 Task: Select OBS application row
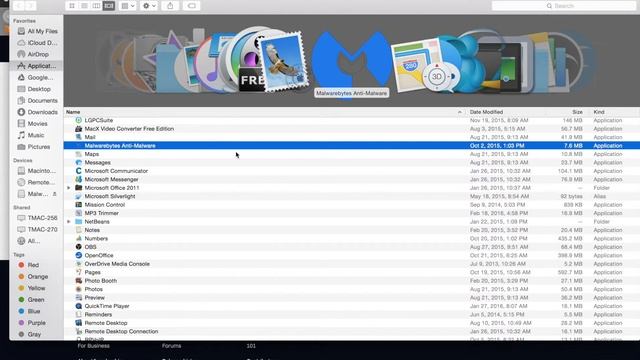351,247
